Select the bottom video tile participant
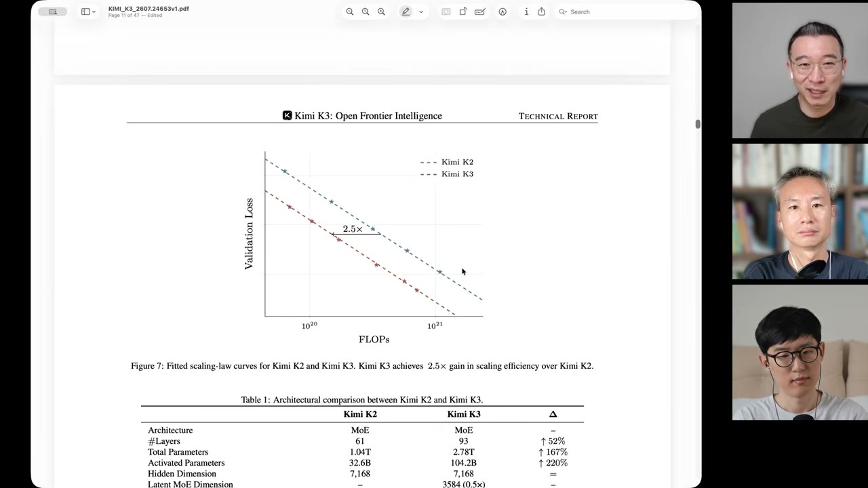868x488 pixels. point(800,352)
